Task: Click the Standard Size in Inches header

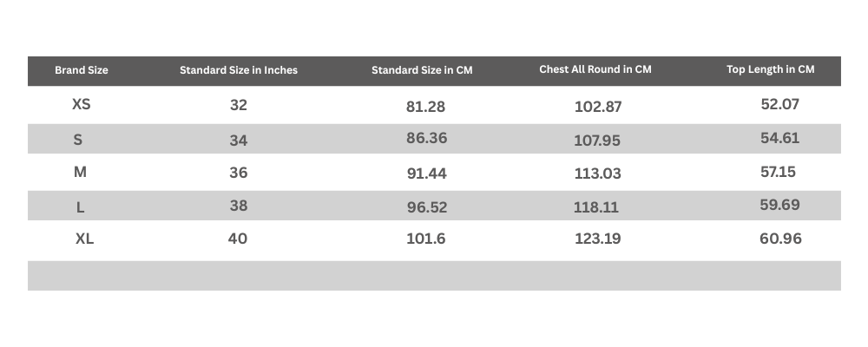Action: (239, 70)
